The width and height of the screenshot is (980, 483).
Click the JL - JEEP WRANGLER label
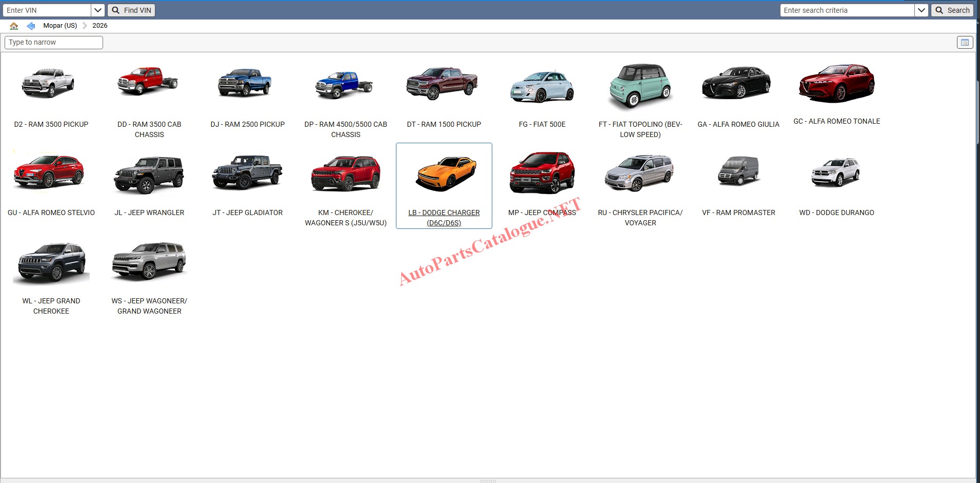[x=149, y=212]
